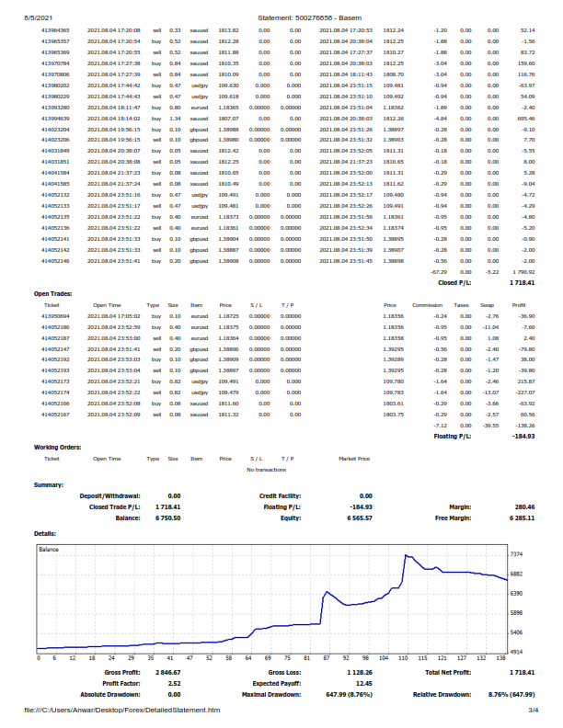Click the Maximal Drawdown value 647.99 (8.76%)
Screen dimensions: 563x728
[350, 695]
